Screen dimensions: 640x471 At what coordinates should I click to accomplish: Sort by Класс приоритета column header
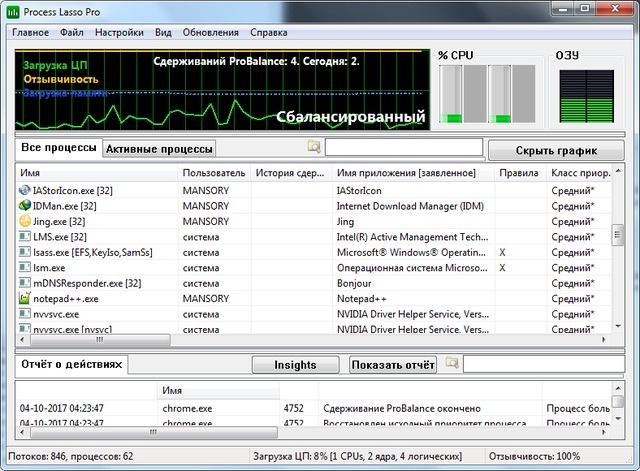pyautogui.click(x=580, y=173)
